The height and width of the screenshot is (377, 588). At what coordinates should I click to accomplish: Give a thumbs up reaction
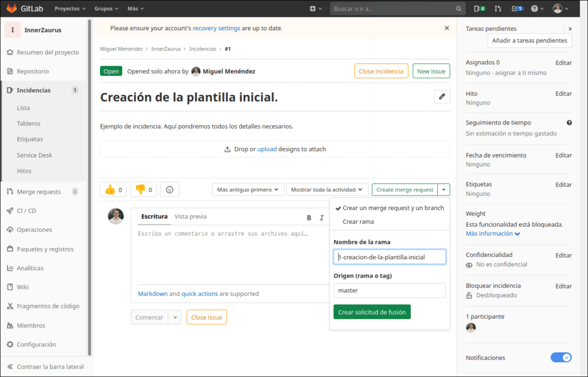pyautogui.click(x=113, y=190)
